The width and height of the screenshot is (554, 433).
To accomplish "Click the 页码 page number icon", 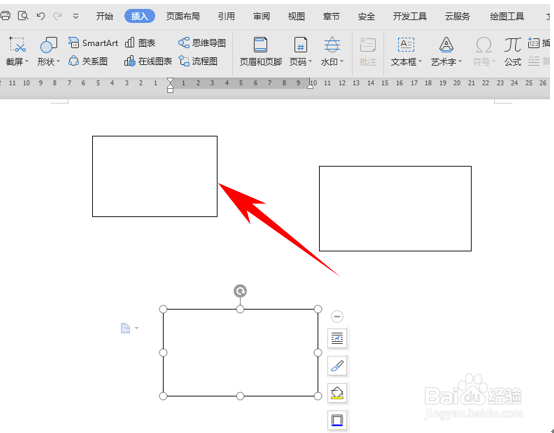I will [x=300, y=45].
